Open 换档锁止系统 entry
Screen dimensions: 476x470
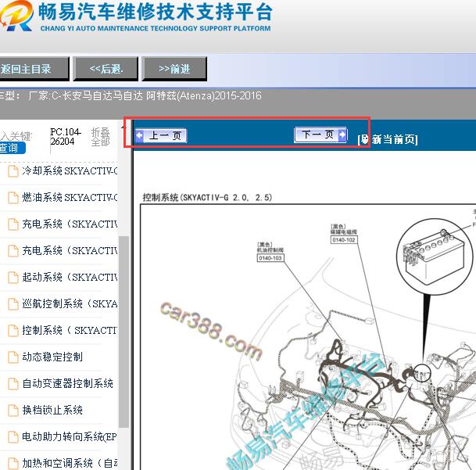[52, 410]
